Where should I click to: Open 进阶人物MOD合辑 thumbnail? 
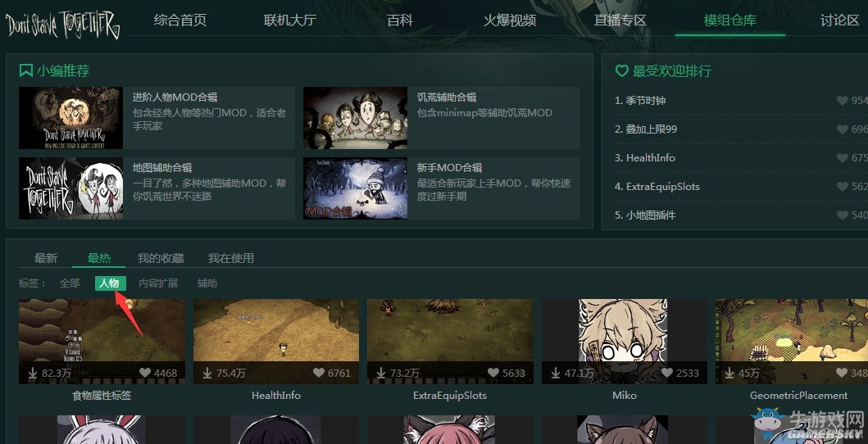tap(70, 118)
